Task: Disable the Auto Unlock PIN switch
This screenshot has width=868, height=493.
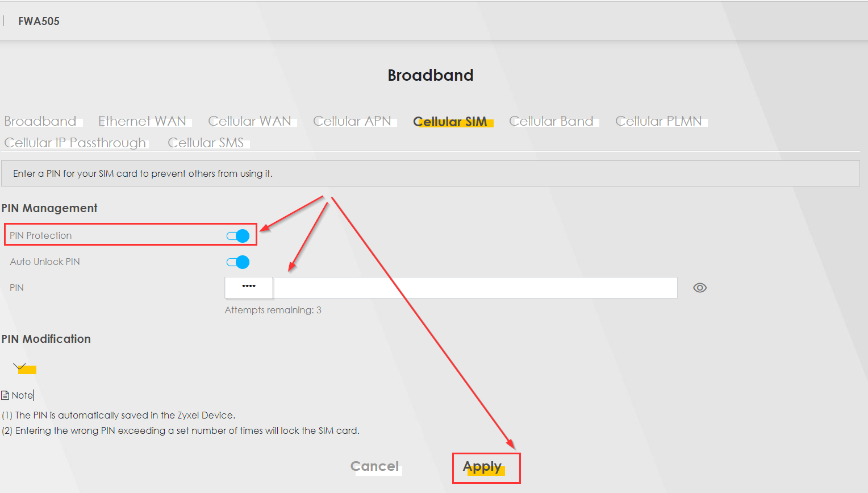Action: (x=238, y=262)
